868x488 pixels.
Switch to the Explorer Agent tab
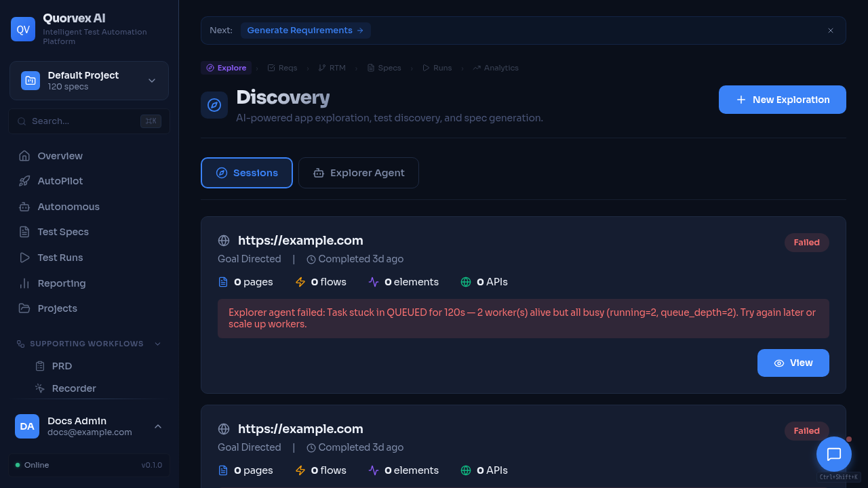coord(359,173)
